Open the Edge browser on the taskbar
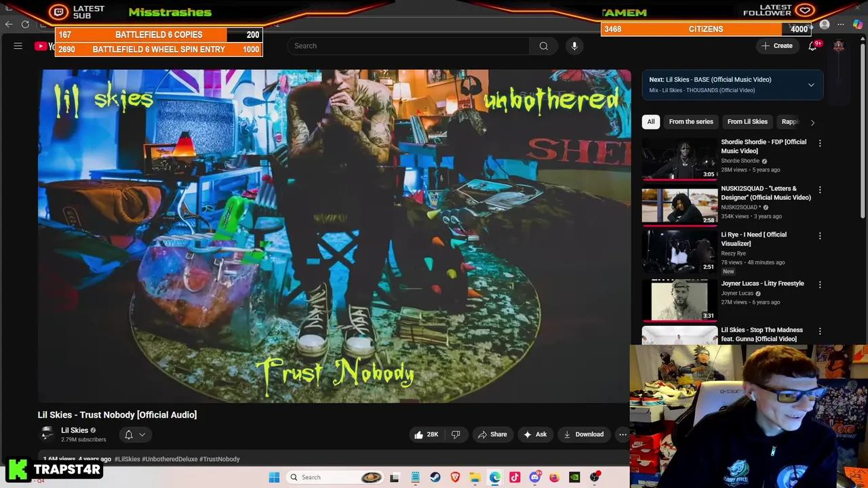 [x=494, y=477]
